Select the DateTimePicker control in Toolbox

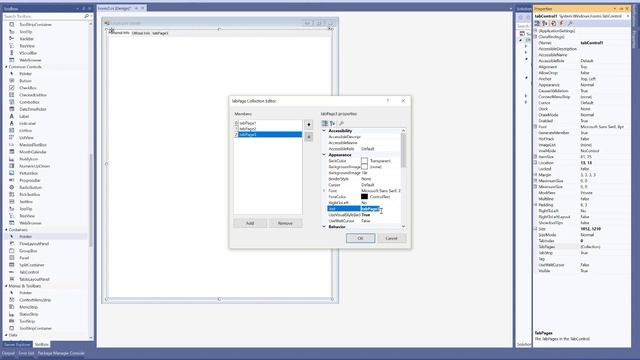pos(33,109)
